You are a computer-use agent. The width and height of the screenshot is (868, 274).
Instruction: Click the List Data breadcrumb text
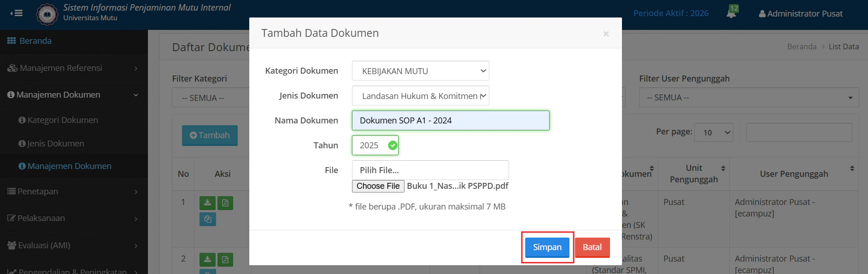click(x=844, y=47)
